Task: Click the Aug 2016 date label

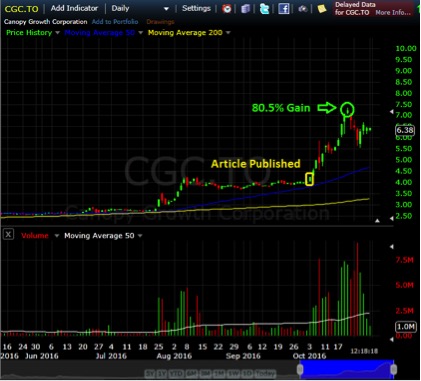Action: (174, 356)
